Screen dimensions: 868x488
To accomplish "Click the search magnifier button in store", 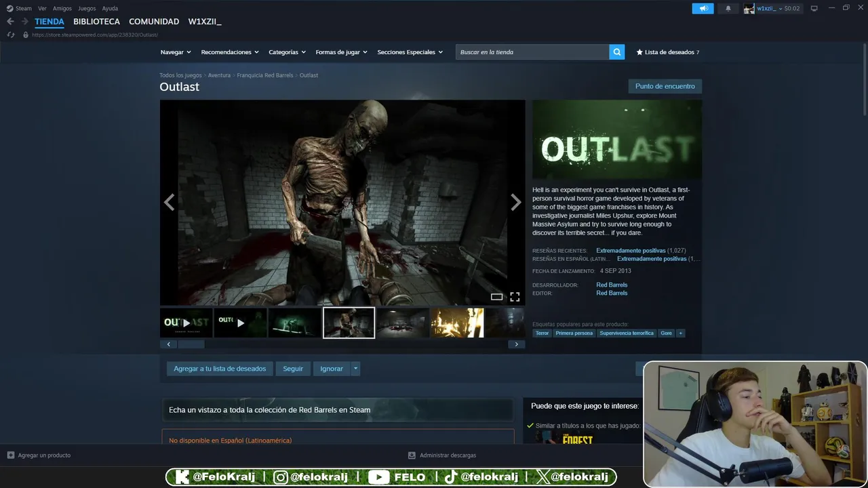I will [x=616, y=52].
